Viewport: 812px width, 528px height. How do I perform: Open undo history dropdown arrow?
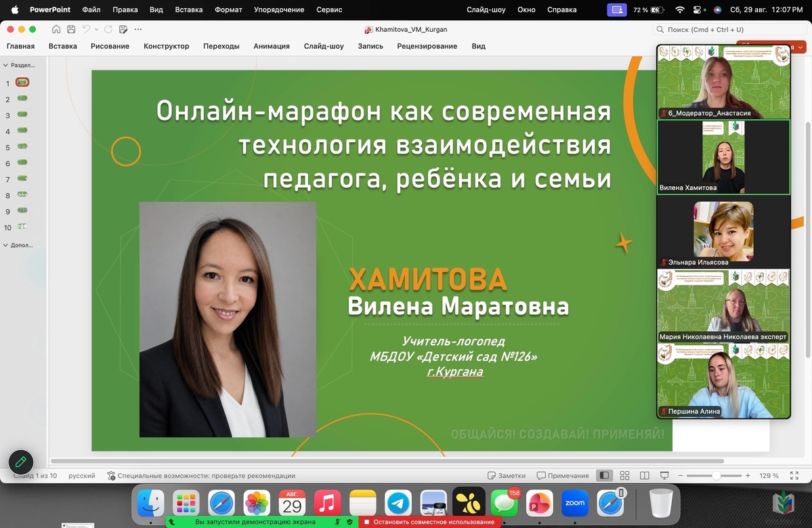tap(96, 30)
